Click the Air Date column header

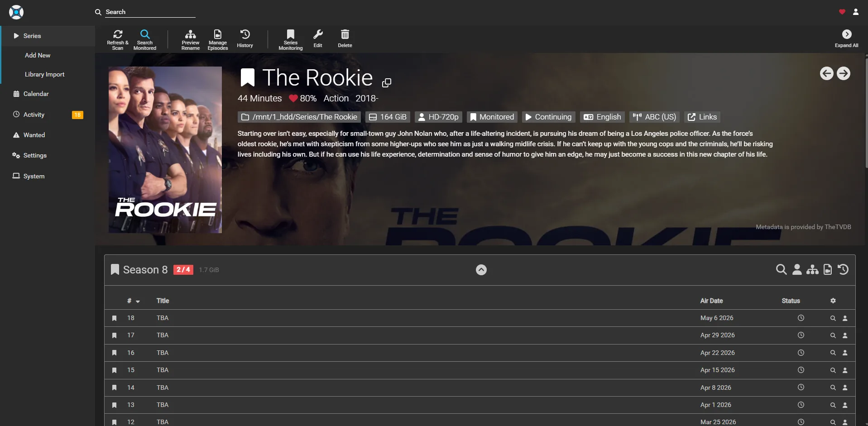click(x=712, y=301)
